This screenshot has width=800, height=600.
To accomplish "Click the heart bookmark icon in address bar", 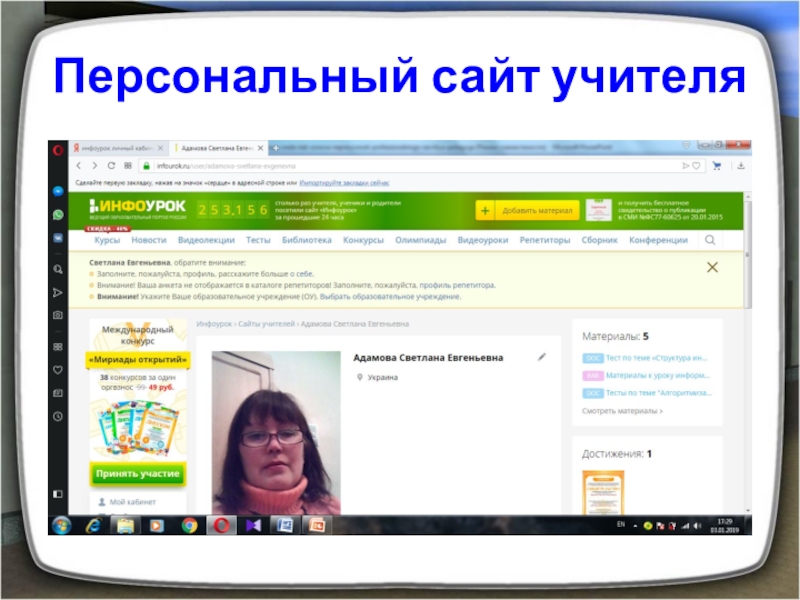I will [x=696, y=165].
